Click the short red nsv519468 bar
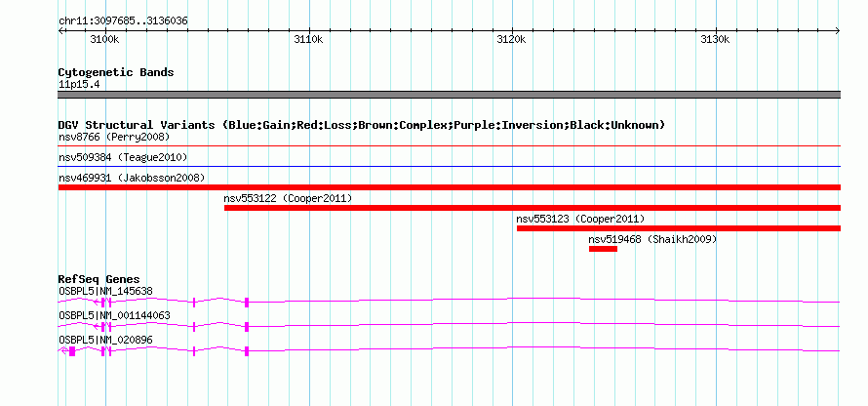 coord(603,249)
